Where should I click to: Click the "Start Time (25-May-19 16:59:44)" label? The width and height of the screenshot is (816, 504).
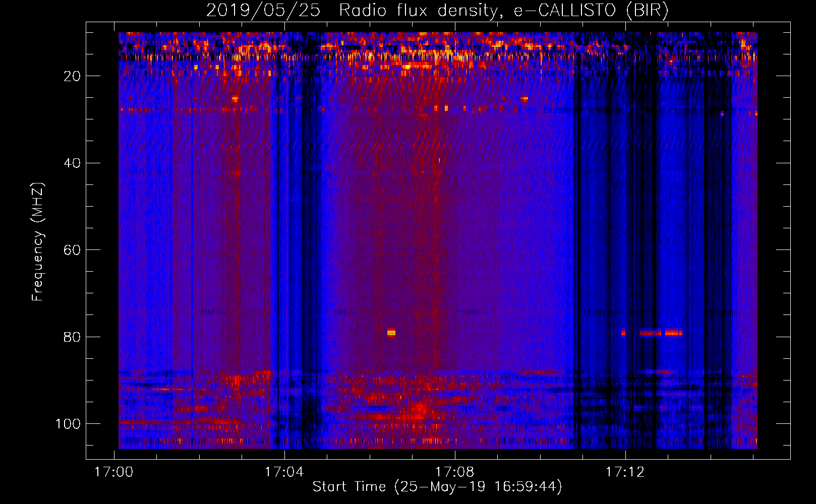[437, 487]
